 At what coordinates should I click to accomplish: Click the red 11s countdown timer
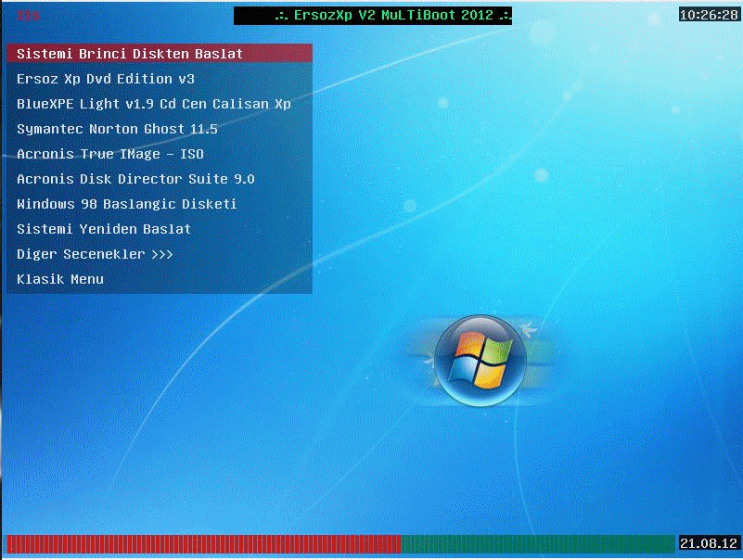click(x=28, y=15)
